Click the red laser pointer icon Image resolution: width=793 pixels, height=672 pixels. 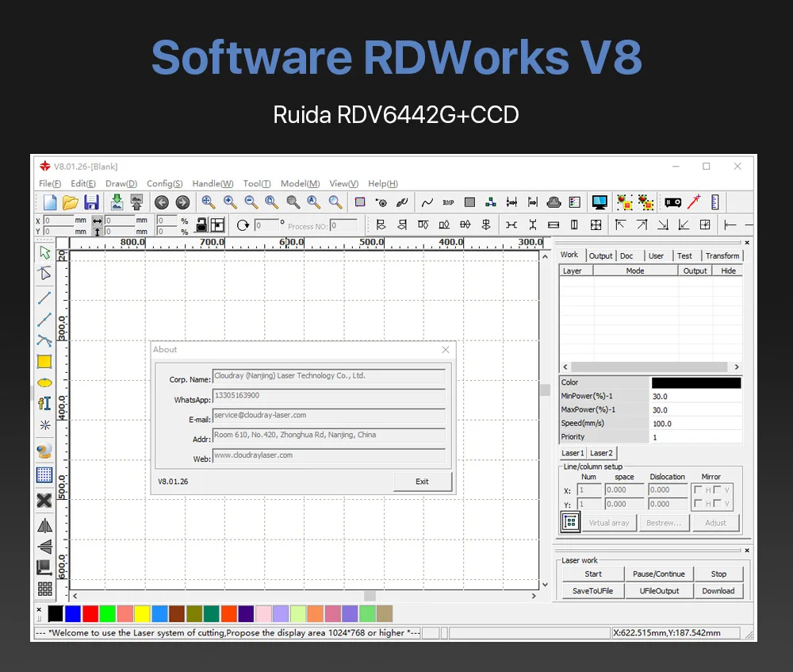(x=694, y=202)
